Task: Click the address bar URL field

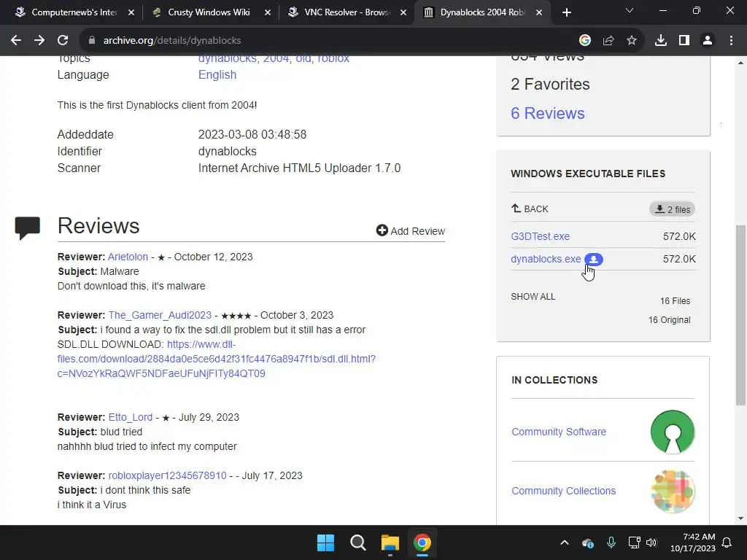Action: [329, 41]
